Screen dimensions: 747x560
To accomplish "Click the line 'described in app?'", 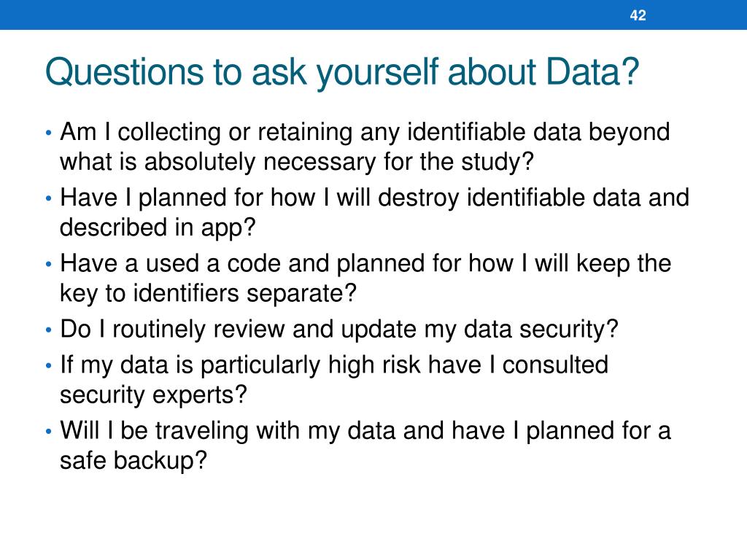I will tap(158, 227).
